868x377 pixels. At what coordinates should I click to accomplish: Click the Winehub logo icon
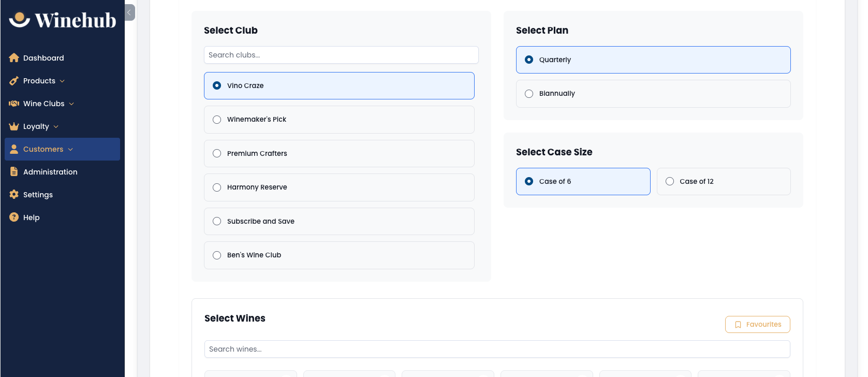pyautogui.click(x=20, y=20)
